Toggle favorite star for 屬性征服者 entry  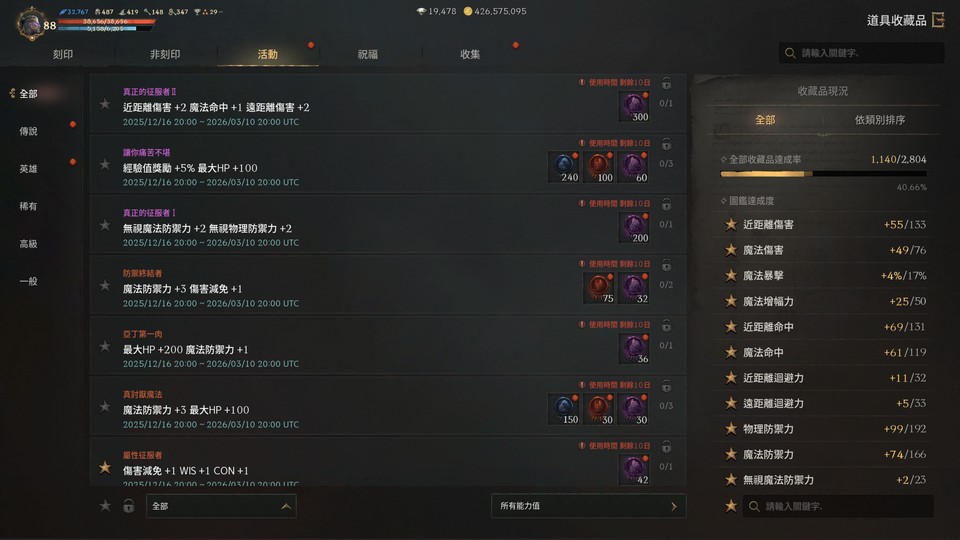click(105, 468)
